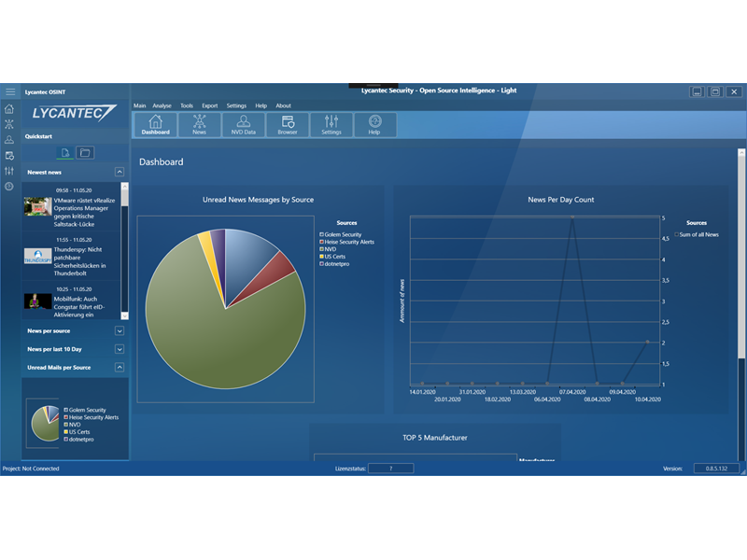Image resolution: width=747 pixels, height=560 pixels.
Task: Click the home icon in the left icon strip
Action: 9,109
